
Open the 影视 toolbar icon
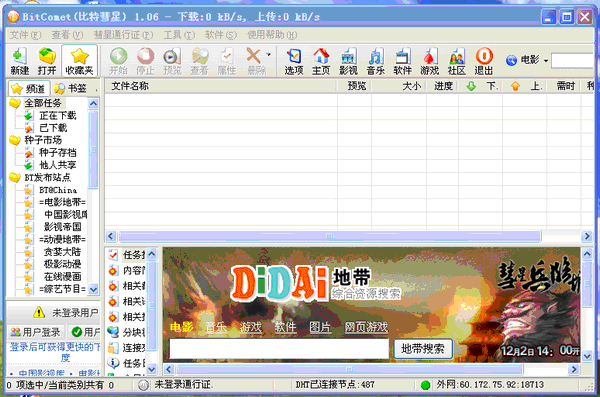click(x=348, y=61)
